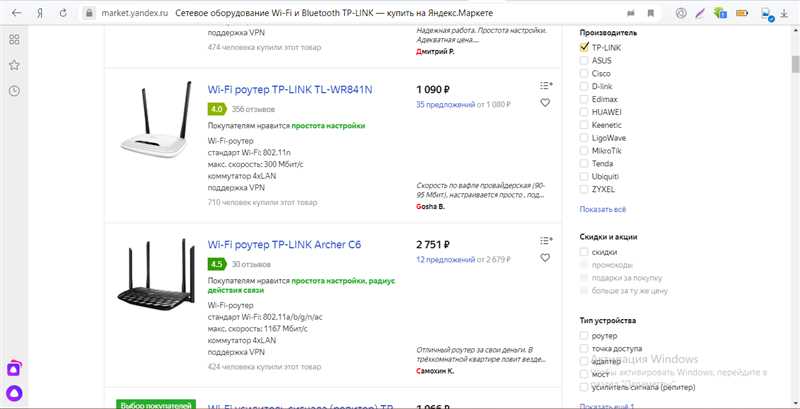Check the Ubiquiti manufacturer filter
The image size is (800, 409).
[584, 176]
